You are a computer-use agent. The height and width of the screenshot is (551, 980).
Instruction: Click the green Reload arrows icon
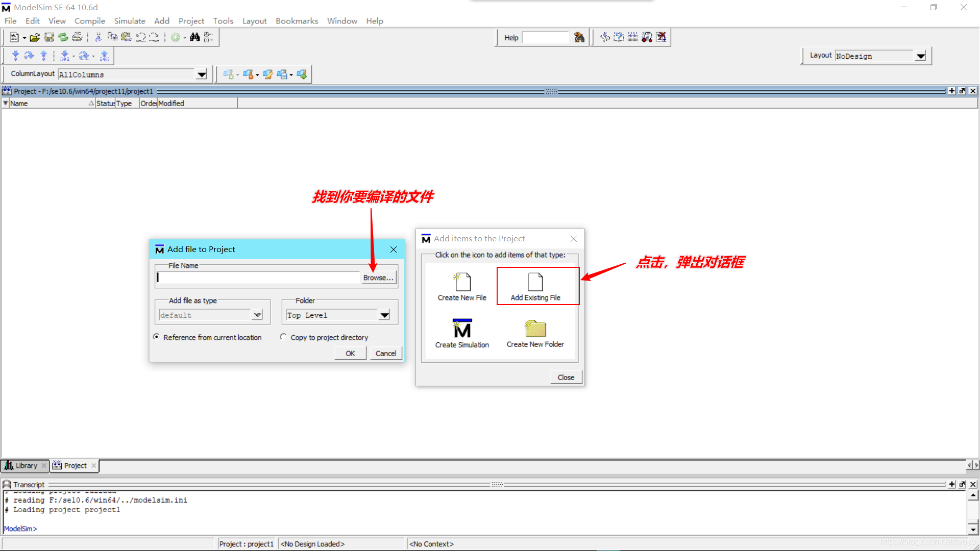pos(63,37)
